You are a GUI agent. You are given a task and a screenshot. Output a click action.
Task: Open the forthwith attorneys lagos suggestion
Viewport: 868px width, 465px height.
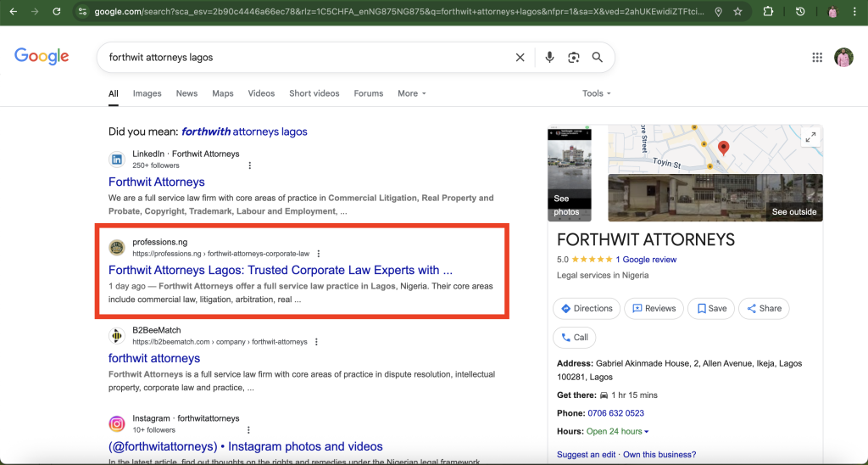click(x=244, y=132)
